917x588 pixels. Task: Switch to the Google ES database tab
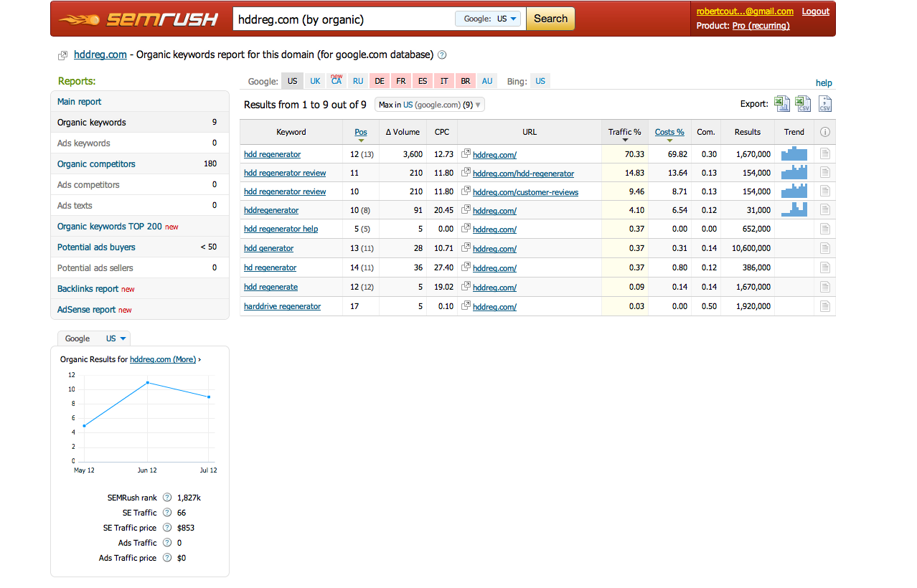click(423, 81)
